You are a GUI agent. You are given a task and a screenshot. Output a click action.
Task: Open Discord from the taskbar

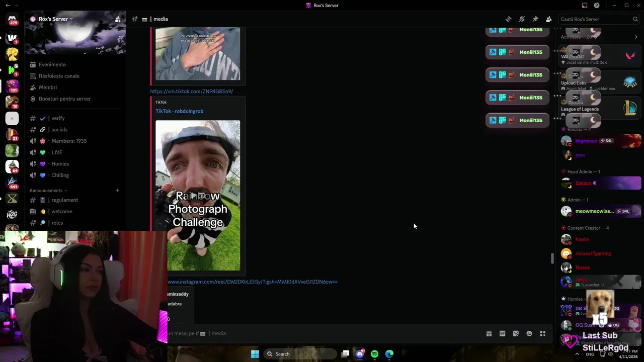pyautogui.click(x=360, y=354)
